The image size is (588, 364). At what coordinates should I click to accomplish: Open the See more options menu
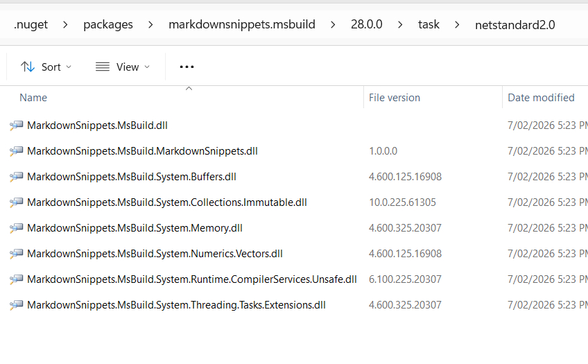point(187,67)
